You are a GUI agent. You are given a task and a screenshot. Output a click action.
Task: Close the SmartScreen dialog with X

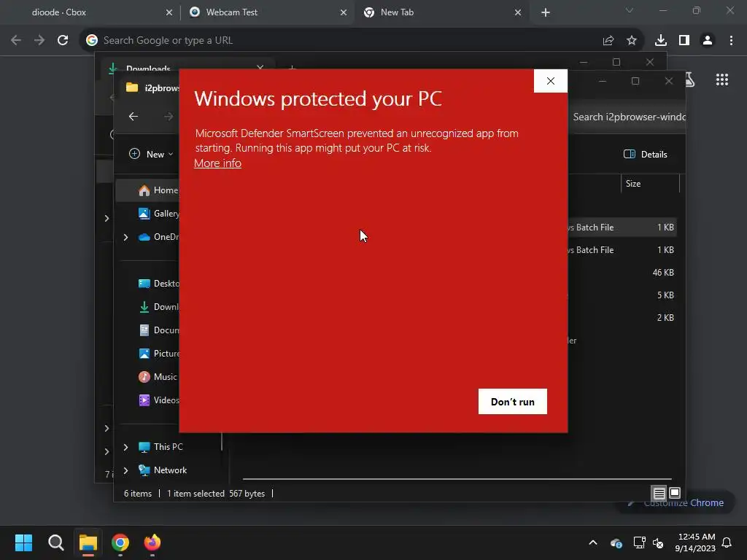[x=550, y=81]
